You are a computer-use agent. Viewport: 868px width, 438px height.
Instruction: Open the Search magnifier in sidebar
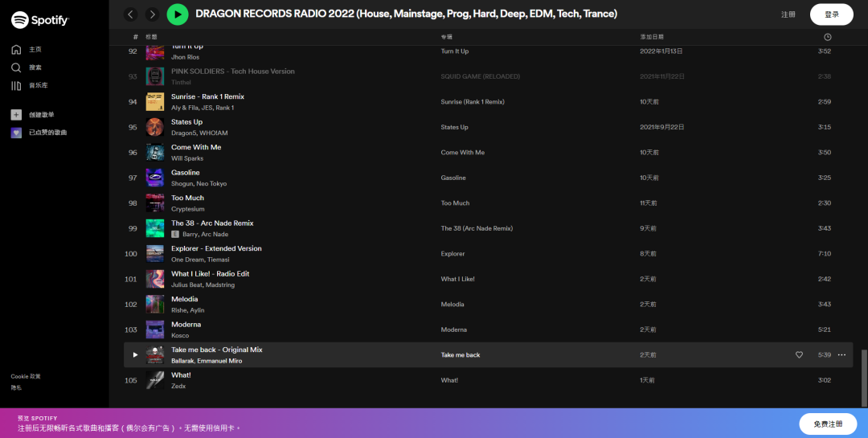(x=16, y=68)
